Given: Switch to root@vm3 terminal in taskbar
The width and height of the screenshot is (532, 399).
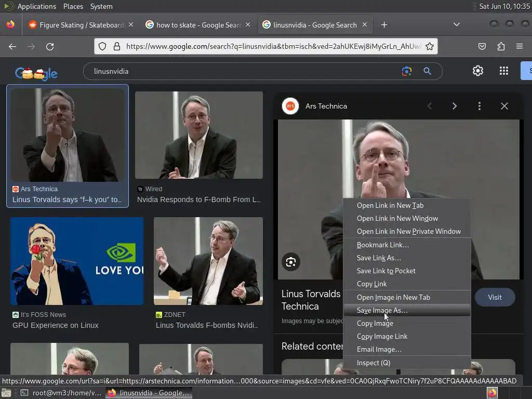Looking at the screenshot, I should pyautogui.click(x=61, y=393).
